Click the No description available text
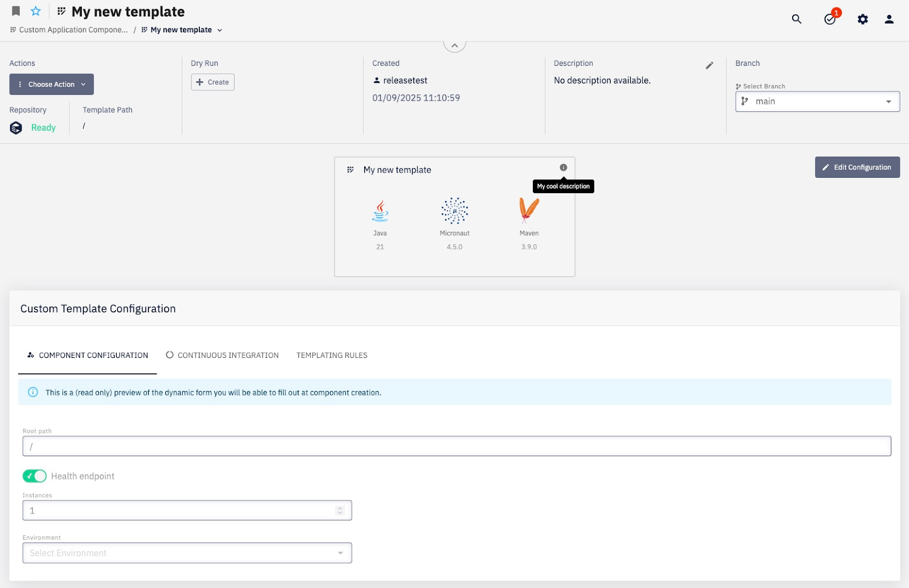This screenshot has height=588, width=909. [602, 80]
